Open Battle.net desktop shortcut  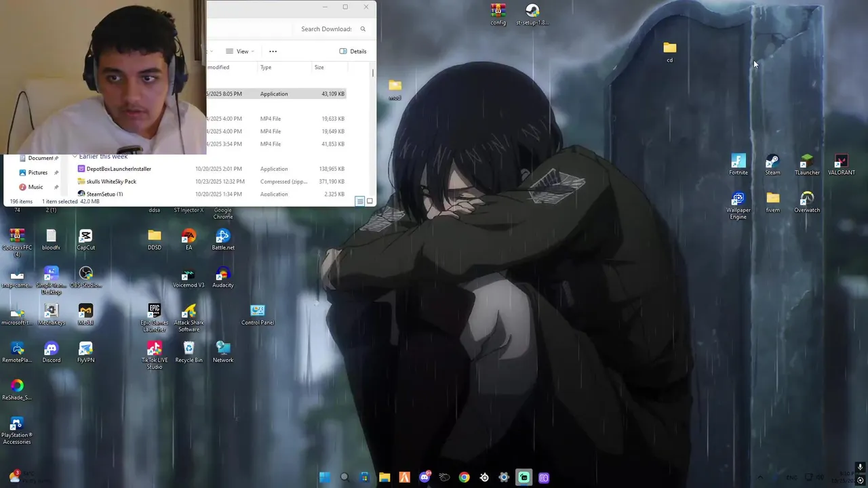point(223,239)
